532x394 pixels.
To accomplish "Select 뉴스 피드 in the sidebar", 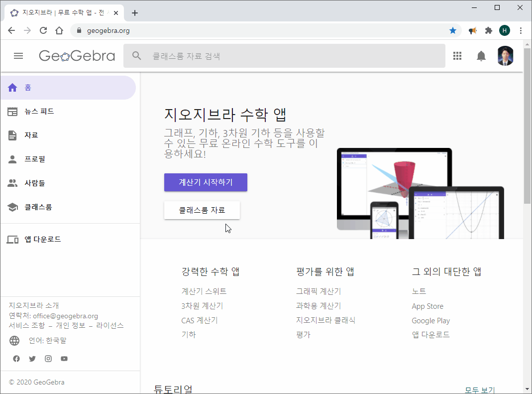I will [x=68, y=112].
